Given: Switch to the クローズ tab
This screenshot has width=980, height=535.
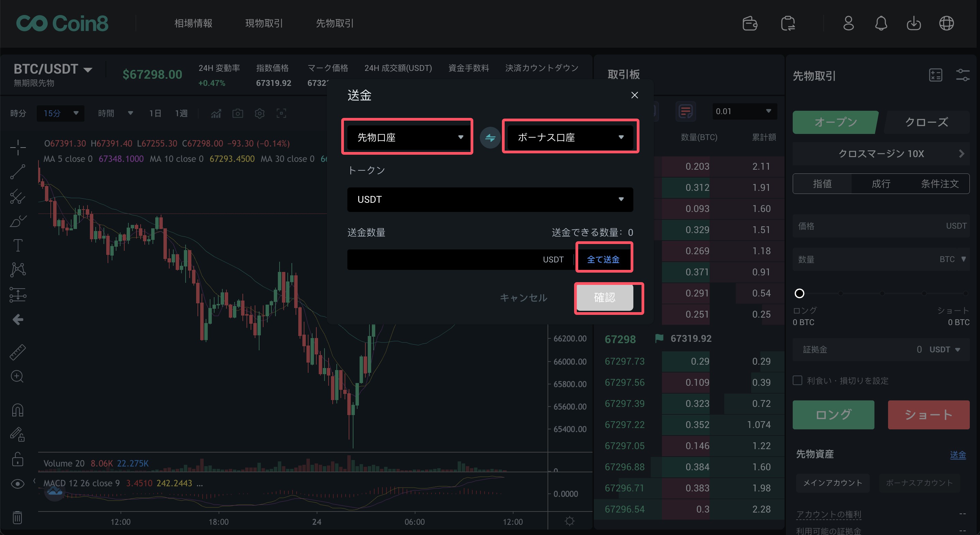Looking at the screenshot, I should [926, 122].
